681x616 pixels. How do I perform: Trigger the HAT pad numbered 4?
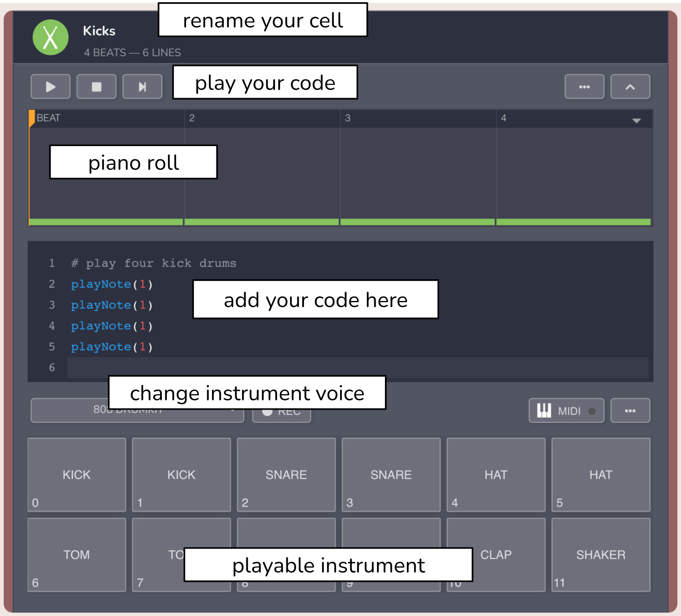click(x=496, y=475)
